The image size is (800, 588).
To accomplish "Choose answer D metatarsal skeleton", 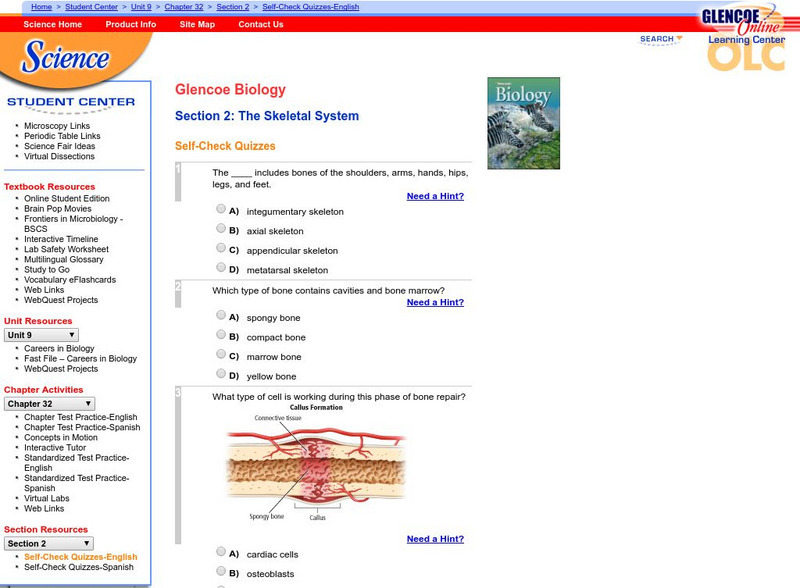I will tap(221, 267).
